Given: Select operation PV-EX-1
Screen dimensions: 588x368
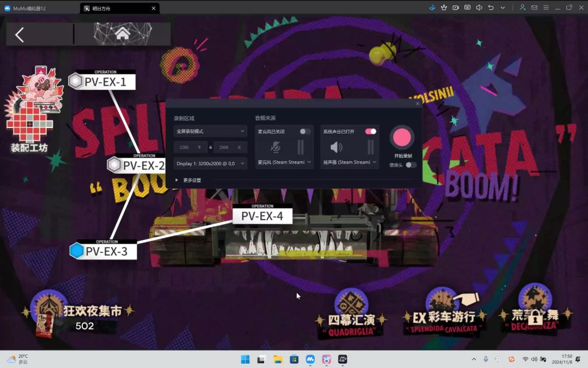Looking at the screenshot, I should [102, 80].
